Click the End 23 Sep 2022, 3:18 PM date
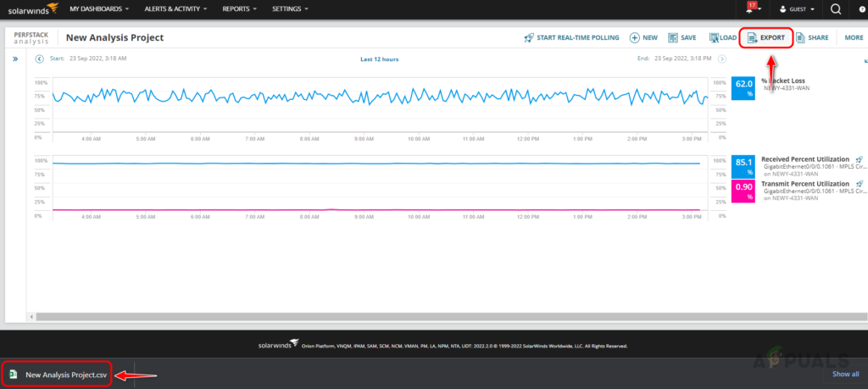This screenshot has height=389, width=868. 674,58
